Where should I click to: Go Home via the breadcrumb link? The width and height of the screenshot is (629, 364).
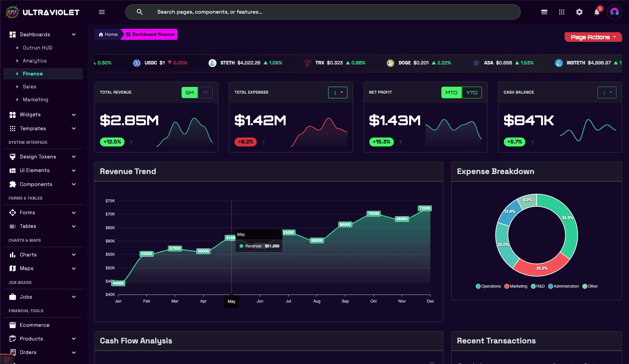click(x=108, y=34)
